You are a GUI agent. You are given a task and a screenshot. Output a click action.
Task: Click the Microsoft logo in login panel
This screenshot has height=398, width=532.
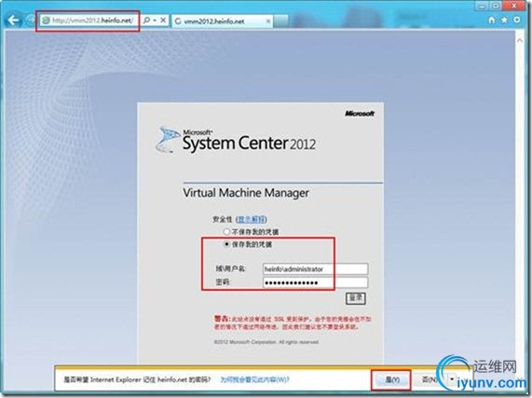tap(360, 114)
